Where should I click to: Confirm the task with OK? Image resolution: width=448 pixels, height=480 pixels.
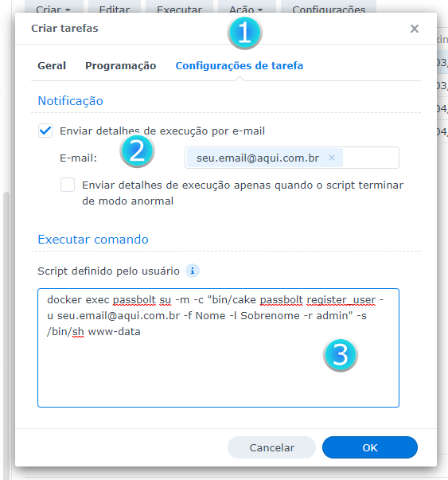tap(370, 447)
